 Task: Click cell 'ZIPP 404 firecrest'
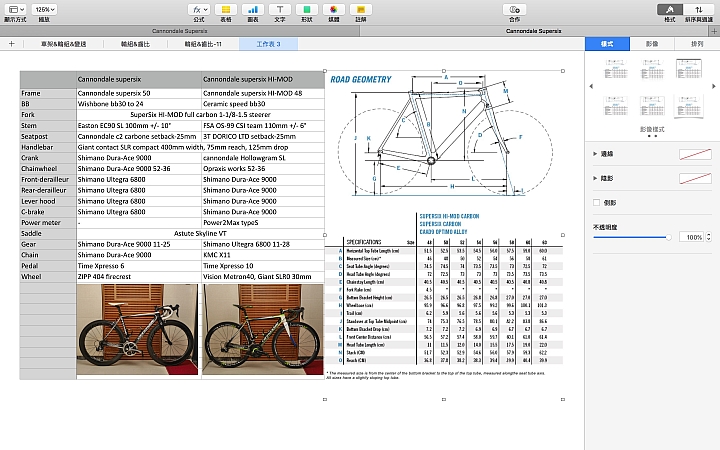pos(139,277)
